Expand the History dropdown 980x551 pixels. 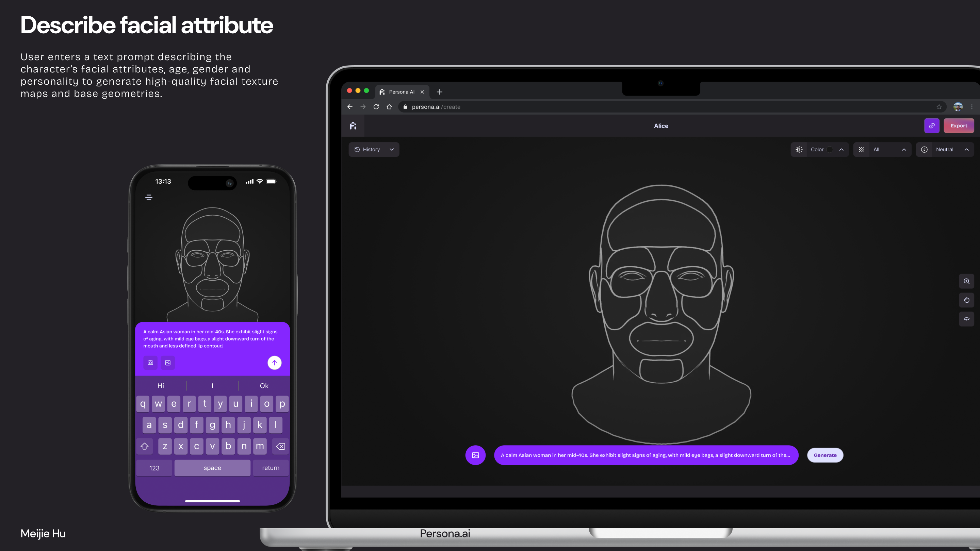point(374,149)
